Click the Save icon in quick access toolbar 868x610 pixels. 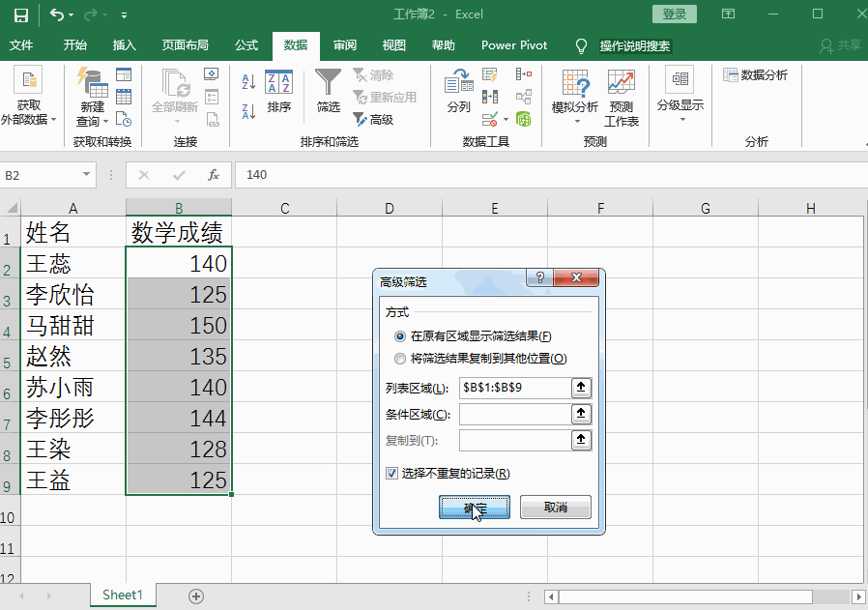point(20,15)
